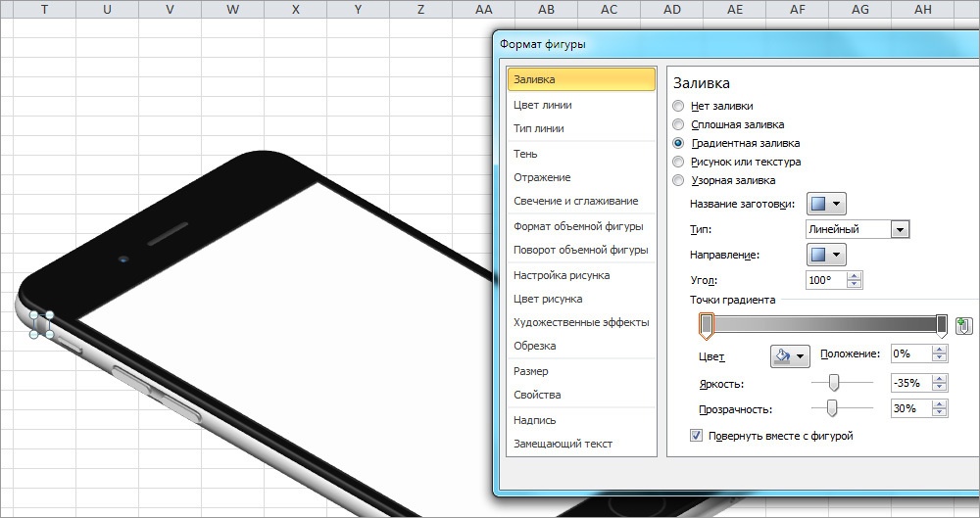Viewport: 980px width, 518px height.
Task: Click the Прозрачность 30% value field
Action: click(910, 408)
